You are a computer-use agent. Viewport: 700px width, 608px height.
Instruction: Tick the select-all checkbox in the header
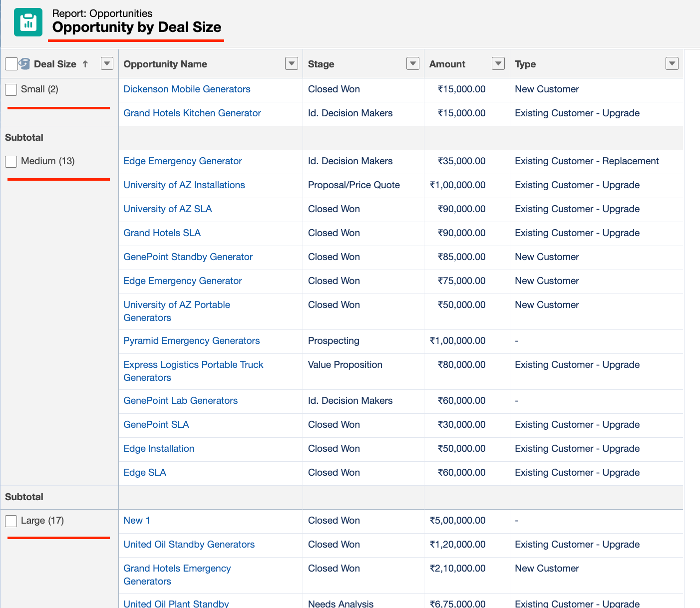(11, 64)
